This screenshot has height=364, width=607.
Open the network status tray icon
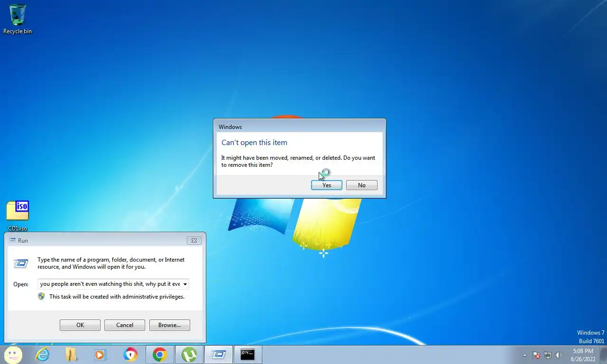[x=548, y=355]
